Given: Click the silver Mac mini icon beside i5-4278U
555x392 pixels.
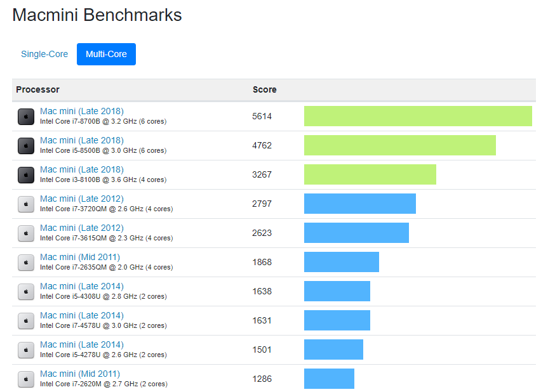Looking at the screenshot, I should [x=26, y=350].
